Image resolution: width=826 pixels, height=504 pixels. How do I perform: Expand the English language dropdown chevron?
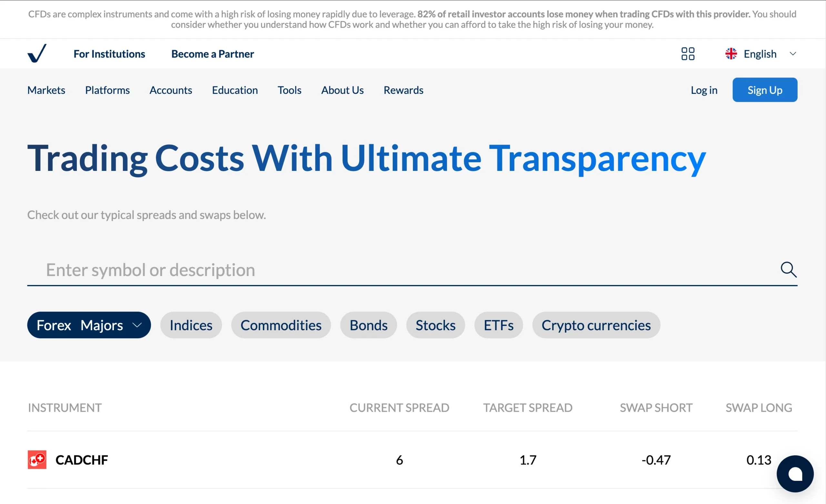pyautogui.click(x=792, y=54)
